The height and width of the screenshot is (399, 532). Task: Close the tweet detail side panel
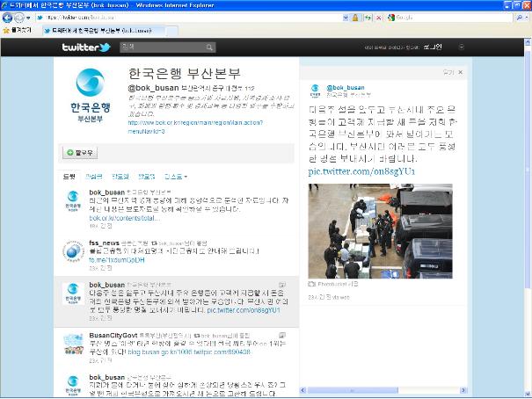click(461, 72)
